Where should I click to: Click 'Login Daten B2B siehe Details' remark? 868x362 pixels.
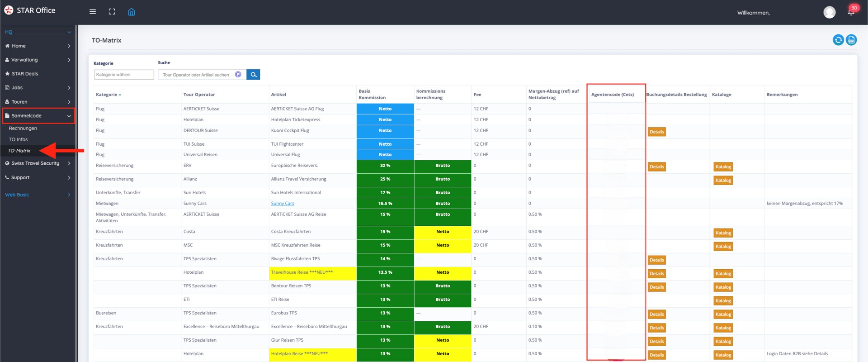tap(797, 354)
